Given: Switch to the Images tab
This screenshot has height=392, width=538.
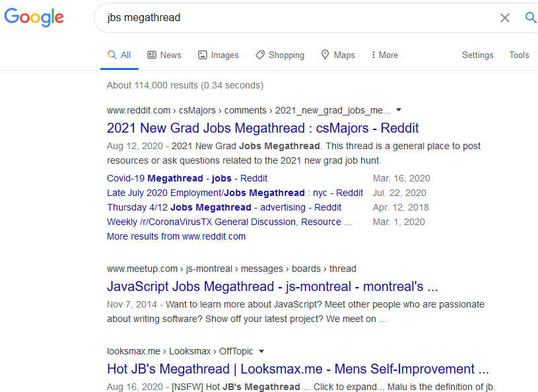Looking at the screenshot, I should click(219, 55).
